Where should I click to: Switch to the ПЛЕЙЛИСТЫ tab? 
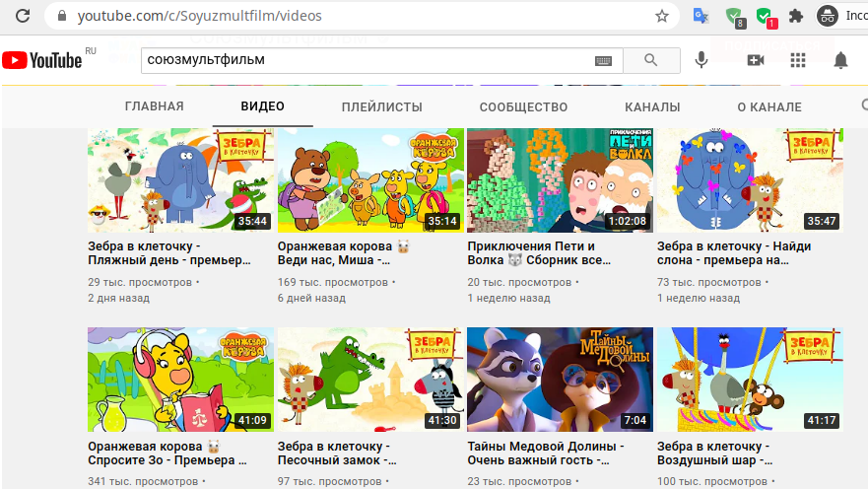pyautogui.click(x=382, y=106)
